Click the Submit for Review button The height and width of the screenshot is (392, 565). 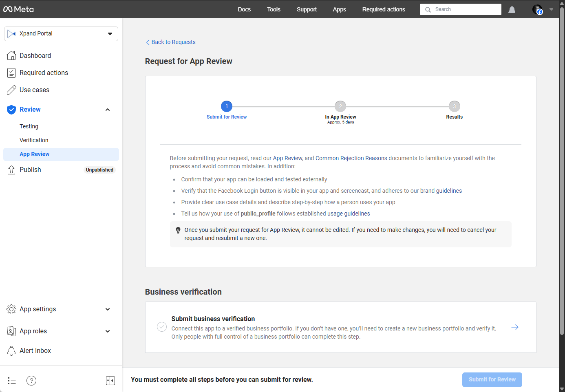(492, 379)
